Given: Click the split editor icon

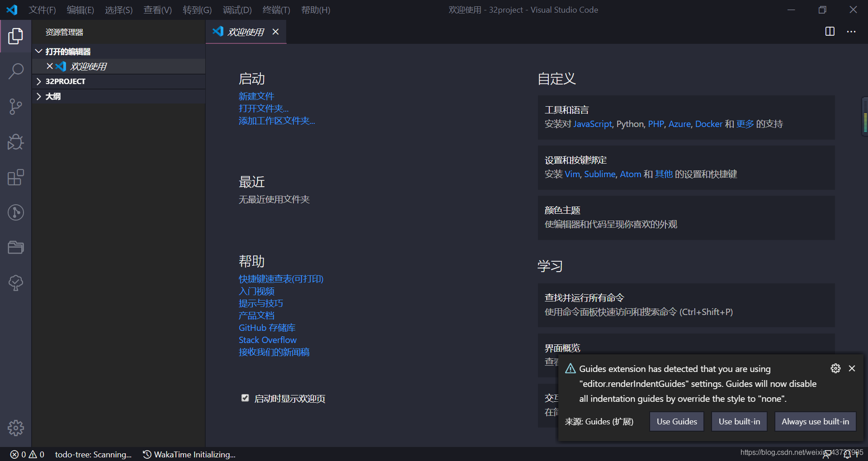Looking at the screenshot, I should point(830,32).
